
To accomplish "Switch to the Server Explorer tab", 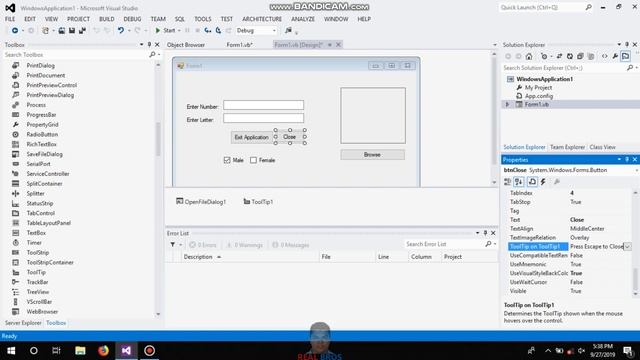I will tap(23, 323).
